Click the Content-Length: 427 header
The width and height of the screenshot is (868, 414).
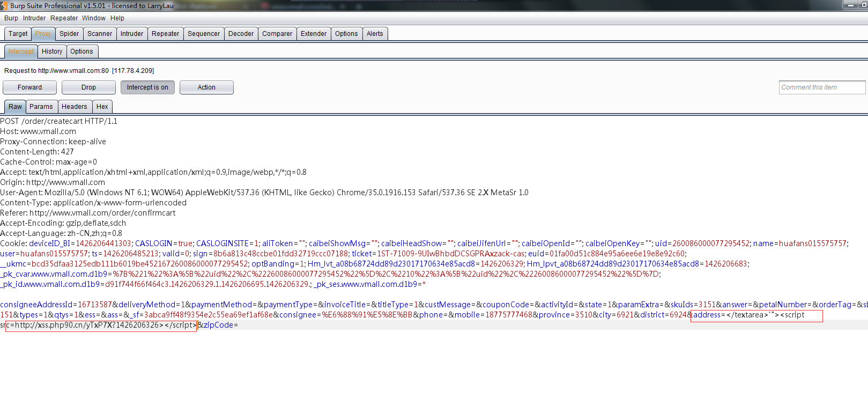pyautogui.click(x=37, y=152)
